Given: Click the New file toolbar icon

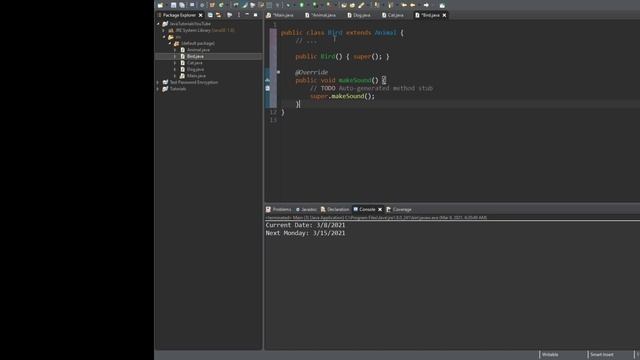Looking at the screenshot, I should click(x=160, y=5).
